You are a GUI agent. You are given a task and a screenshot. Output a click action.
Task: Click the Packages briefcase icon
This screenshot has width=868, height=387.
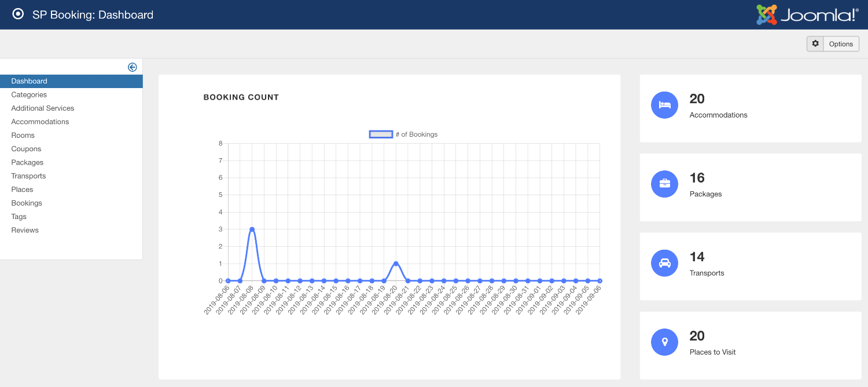(664, 184)
